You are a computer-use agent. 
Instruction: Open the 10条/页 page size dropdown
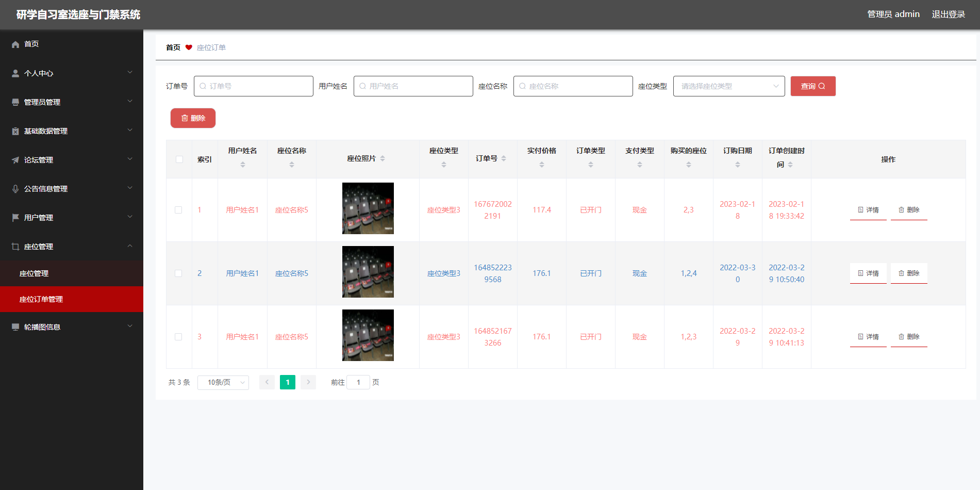click(223, 382)
